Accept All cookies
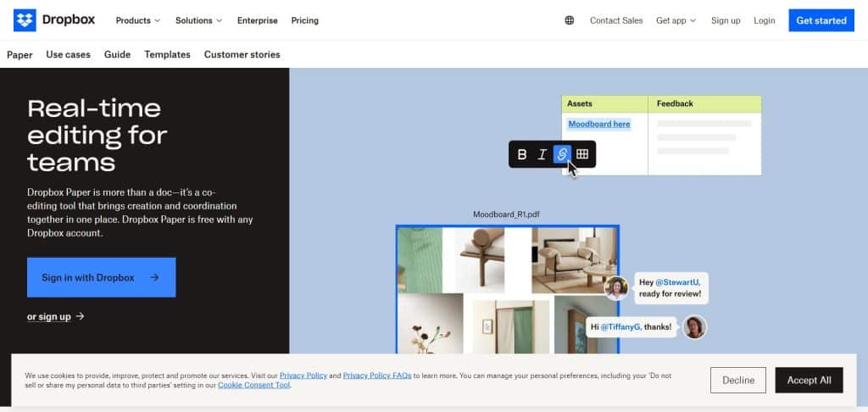This screenshot has width=868, height=412. (809, 380)
